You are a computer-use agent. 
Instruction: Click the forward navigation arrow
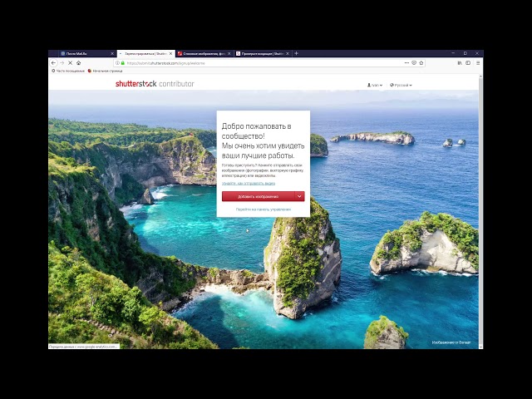62,63
